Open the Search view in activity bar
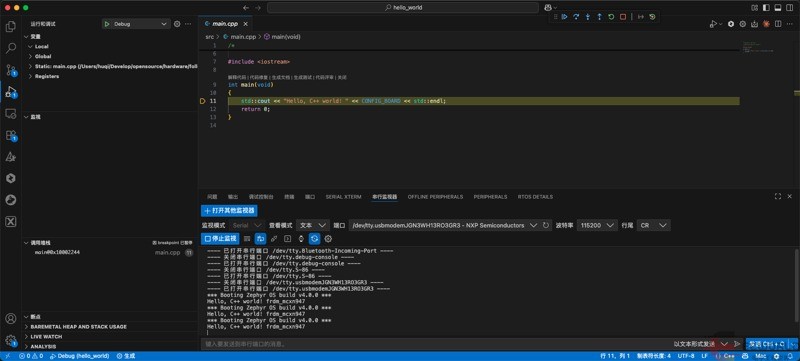Image resolution: width=800 pixels, height=361 pixels. click(x=10, y=48)
